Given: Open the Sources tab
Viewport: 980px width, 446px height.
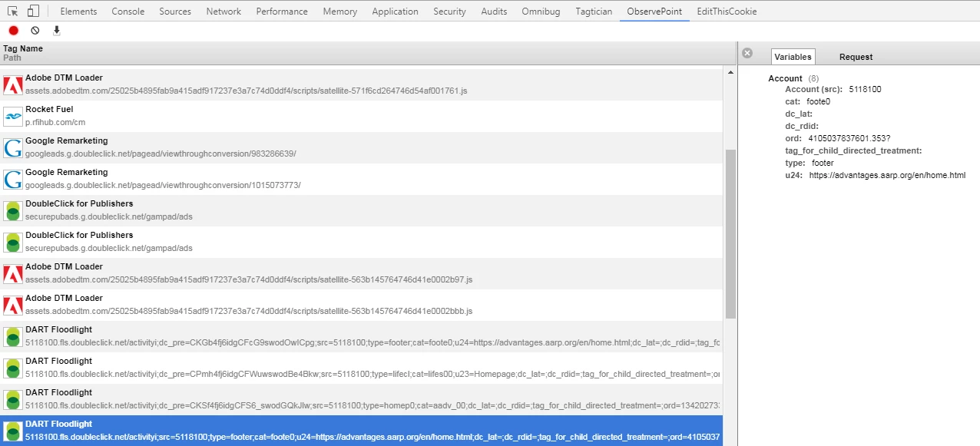Looking at the screenshot, I should 175,12.
